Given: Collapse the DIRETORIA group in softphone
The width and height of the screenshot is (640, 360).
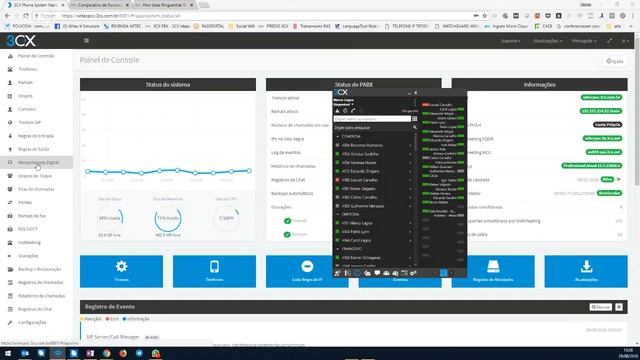Looking at the screenshot, I should pos(338,214).
